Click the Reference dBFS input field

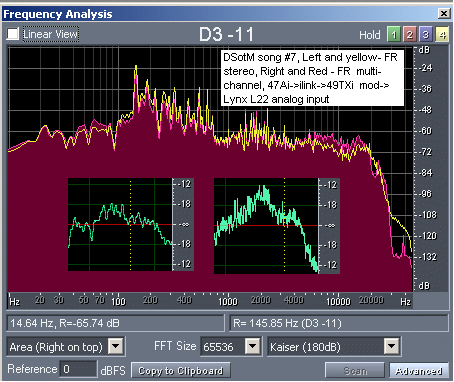[x=78, y=369]
